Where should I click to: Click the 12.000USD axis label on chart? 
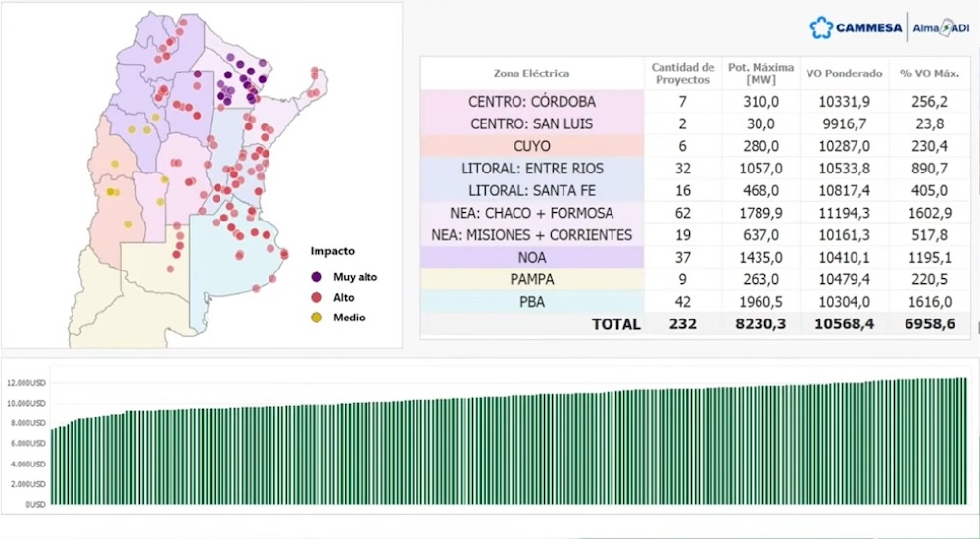coord(26,382)
